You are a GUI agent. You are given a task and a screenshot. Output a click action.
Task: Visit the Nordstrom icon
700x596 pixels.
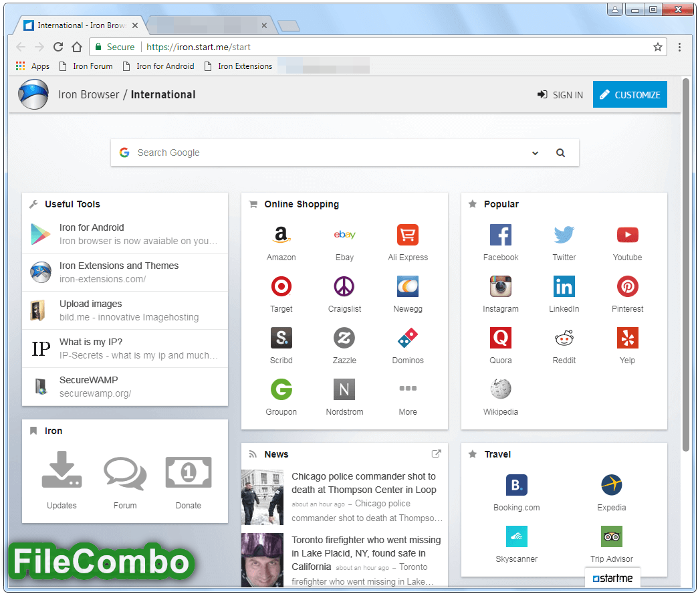(x=344, y=389)
